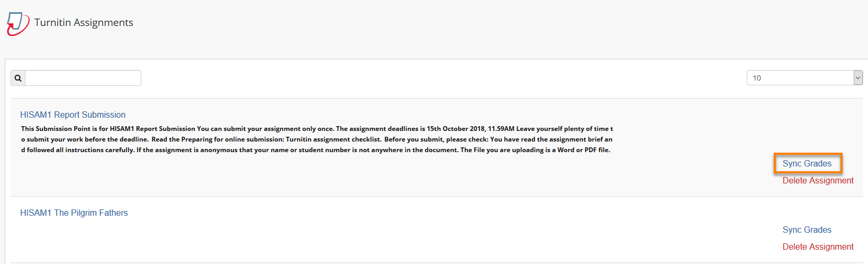
Task: Delete The Pilgrim Fathers assignment
Action: [x=818, y=247]
